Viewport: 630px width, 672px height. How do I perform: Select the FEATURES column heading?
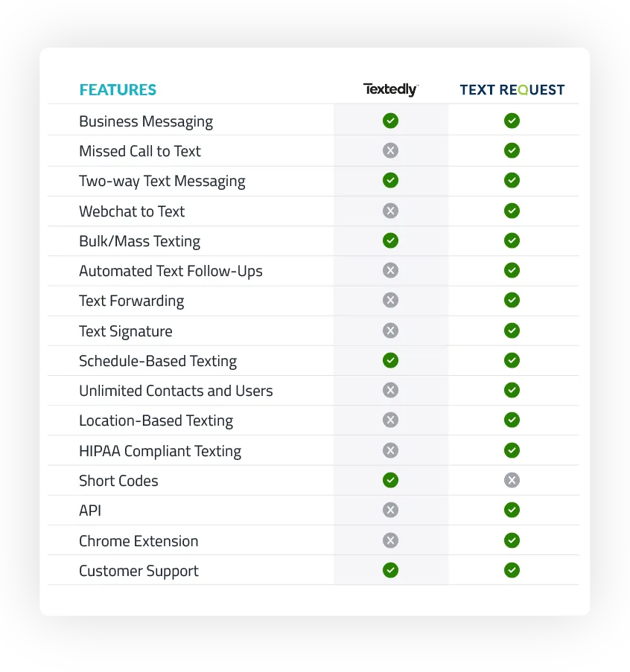[x=118, y=90]
